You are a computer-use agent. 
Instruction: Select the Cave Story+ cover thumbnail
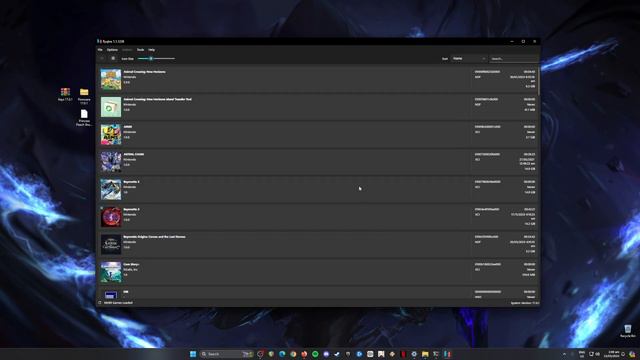(111, 272)
